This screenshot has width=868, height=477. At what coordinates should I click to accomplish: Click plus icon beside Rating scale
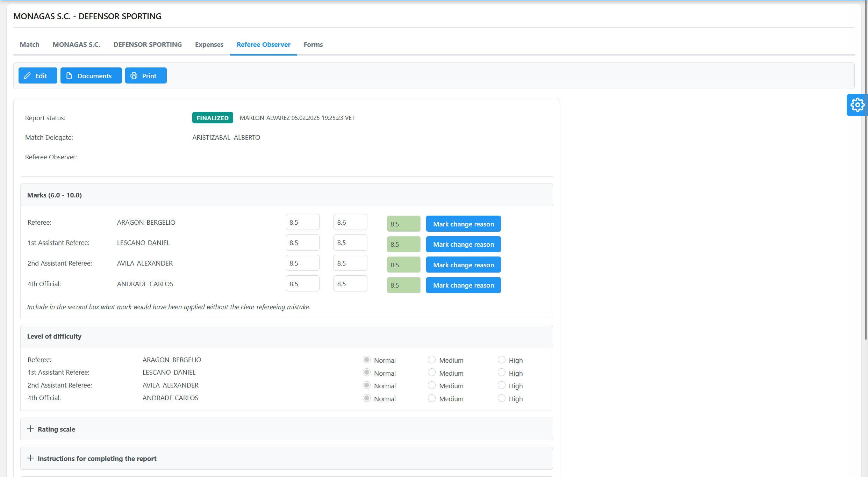pyautogui.click(x=31, y=429)
